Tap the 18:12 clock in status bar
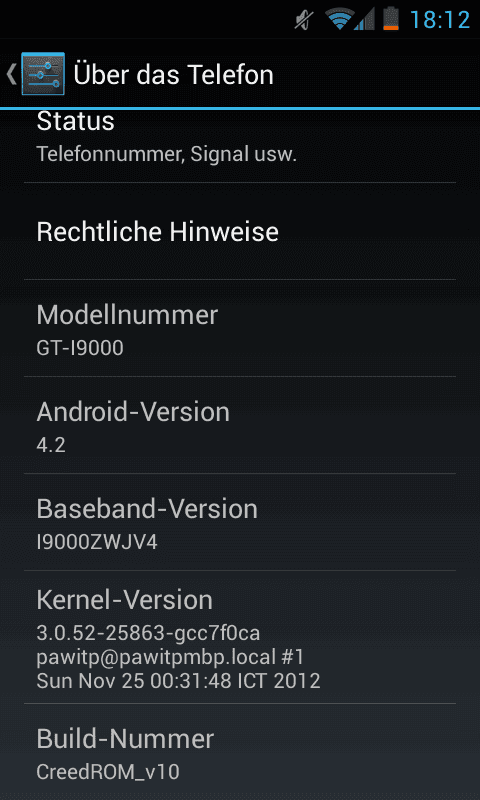Image resolution: width=480 pixels, height=800 pixels. coord(440,20)
